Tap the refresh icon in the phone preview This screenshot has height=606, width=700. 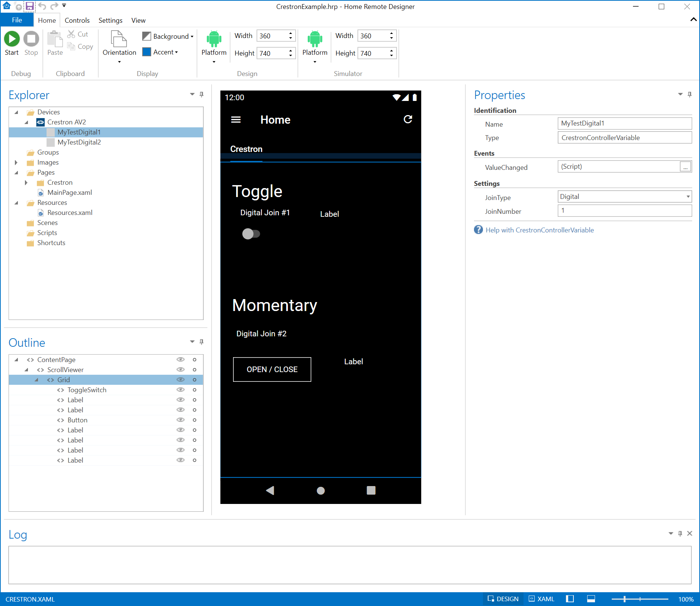click(408, 119)
